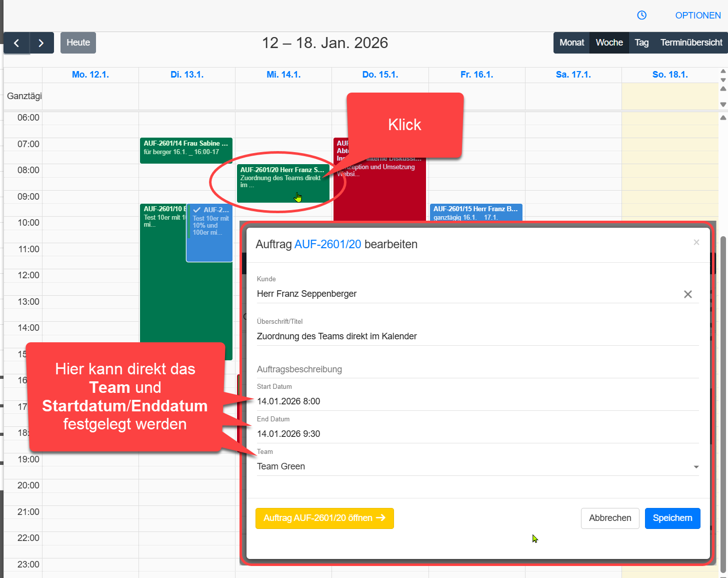Click the calendar scroll-down arrow

point(722,105)
